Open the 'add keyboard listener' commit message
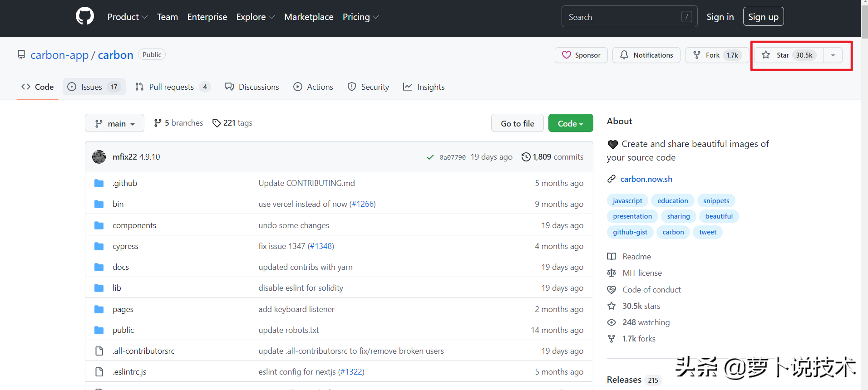Image resolution: width=868 pixels, height=390 pixels. pyautogui.click(x=296, y=309)
